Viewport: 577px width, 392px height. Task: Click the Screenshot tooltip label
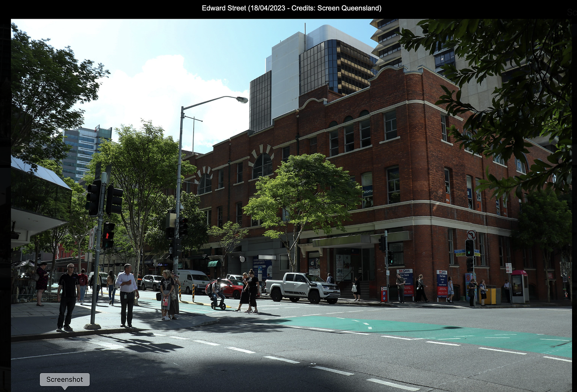tap(65, 379)
